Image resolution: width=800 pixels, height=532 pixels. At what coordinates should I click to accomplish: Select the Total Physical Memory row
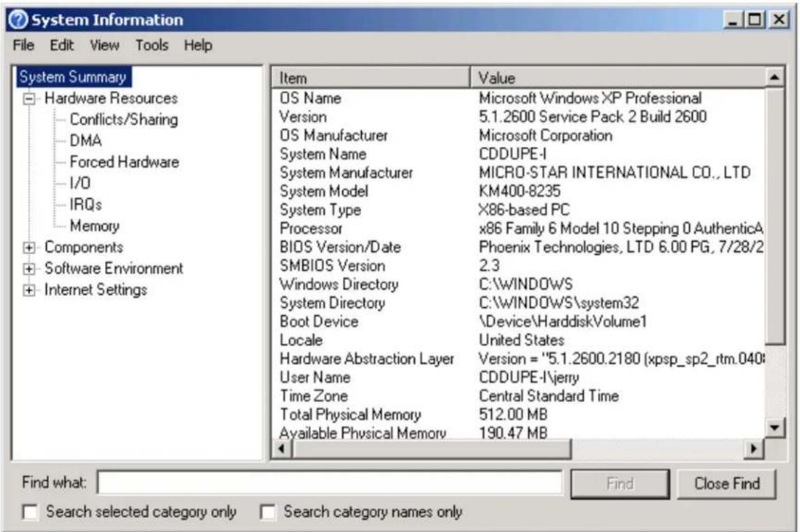click(518, 415)
